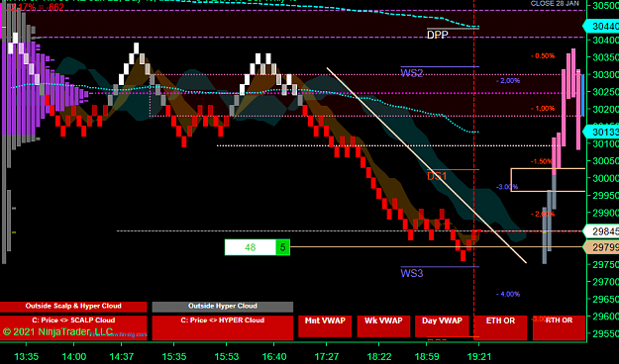Click the 14:37 time axis label
The height and width of the screenshot is (364, 619).
pyautogui.click(x=122, y=356)
